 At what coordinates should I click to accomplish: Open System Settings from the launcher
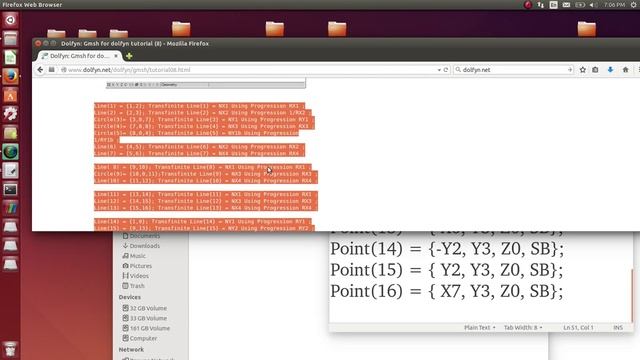point(10,114)
